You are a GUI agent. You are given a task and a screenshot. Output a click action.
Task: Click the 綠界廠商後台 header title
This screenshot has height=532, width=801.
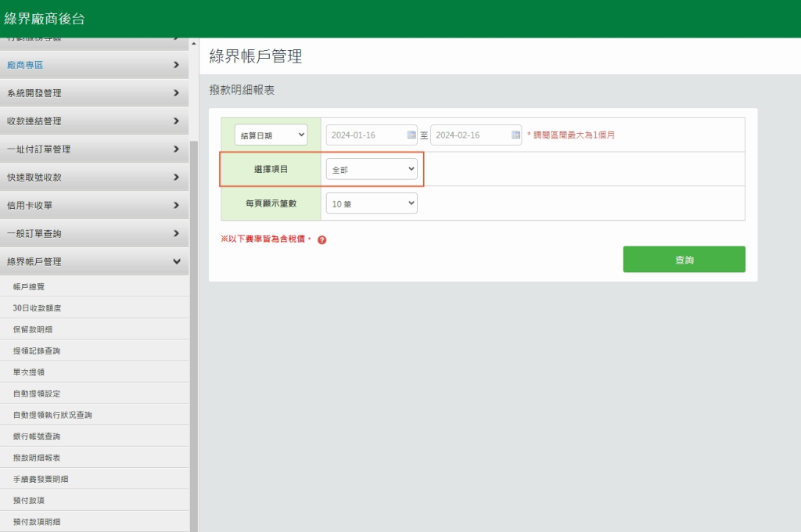[x=45, y=19]
